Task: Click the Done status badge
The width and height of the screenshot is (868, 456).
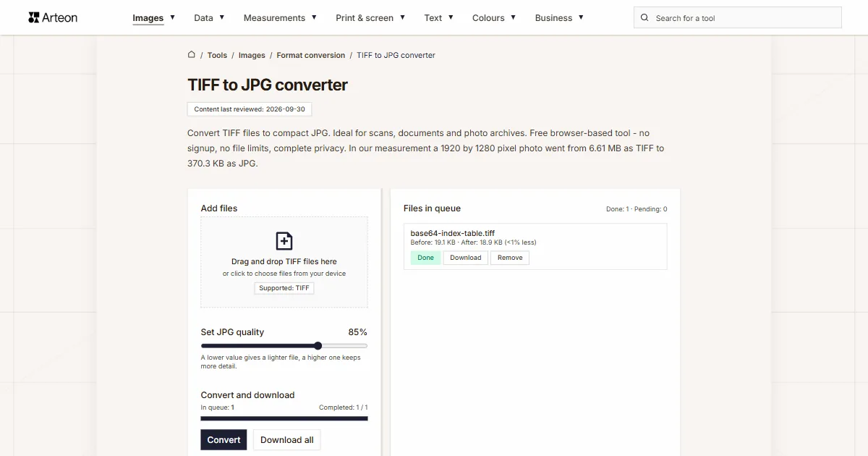Action: 425,258
